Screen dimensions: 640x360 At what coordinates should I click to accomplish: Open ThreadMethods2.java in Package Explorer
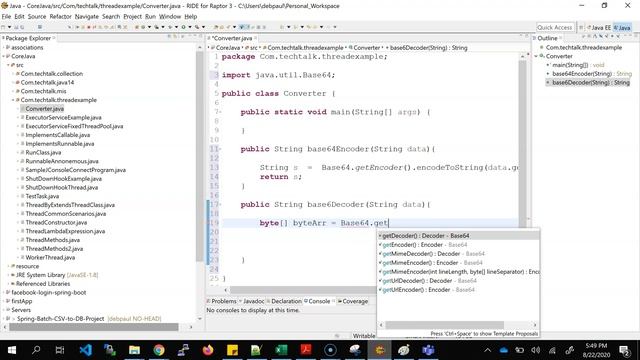(x=54, y=249)
